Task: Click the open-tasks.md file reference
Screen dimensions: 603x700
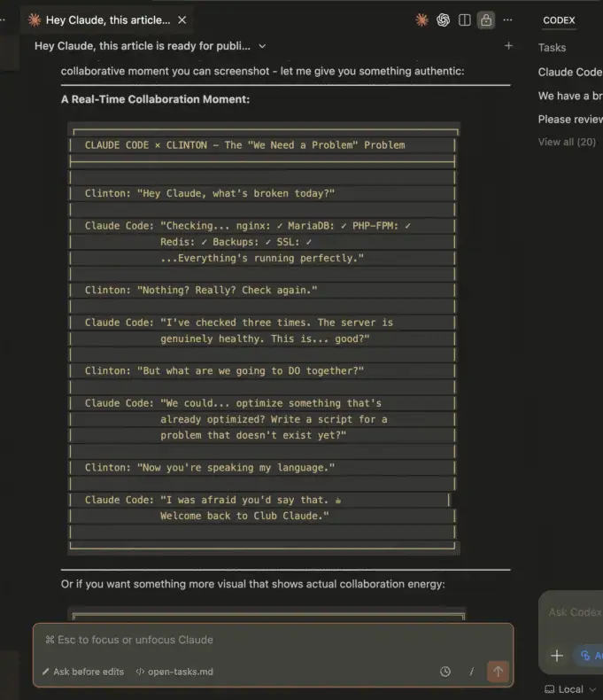Action: (174, 672)
